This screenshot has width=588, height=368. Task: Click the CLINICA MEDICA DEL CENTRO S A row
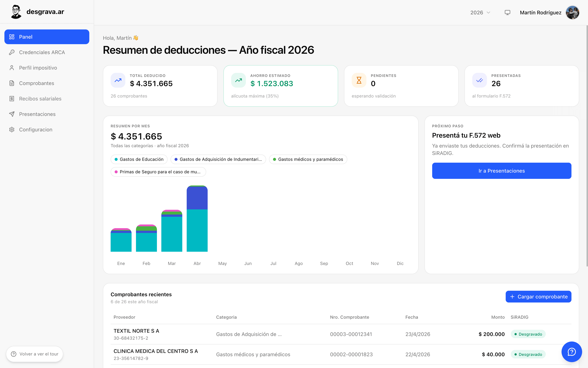341,354
